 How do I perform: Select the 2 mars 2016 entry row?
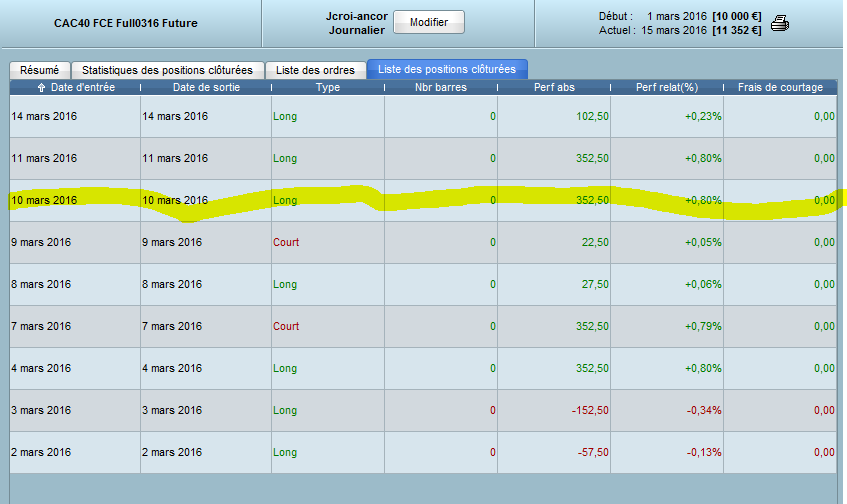(41, 452)
